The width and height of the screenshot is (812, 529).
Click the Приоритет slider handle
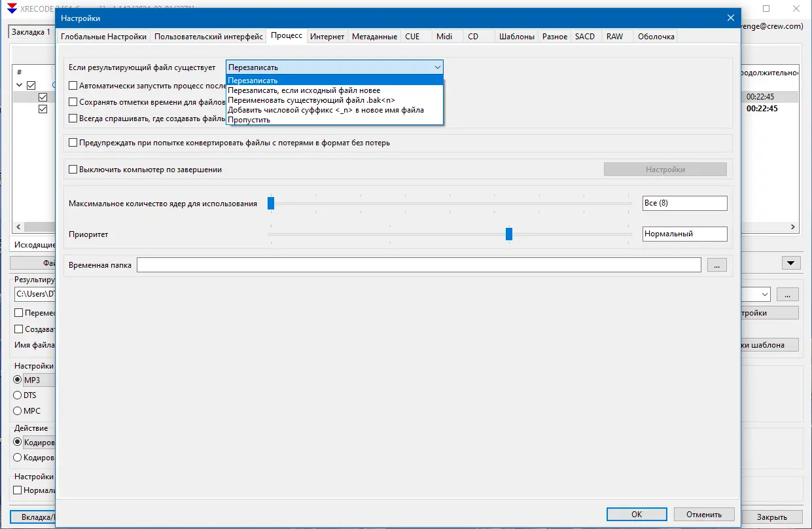509,234
